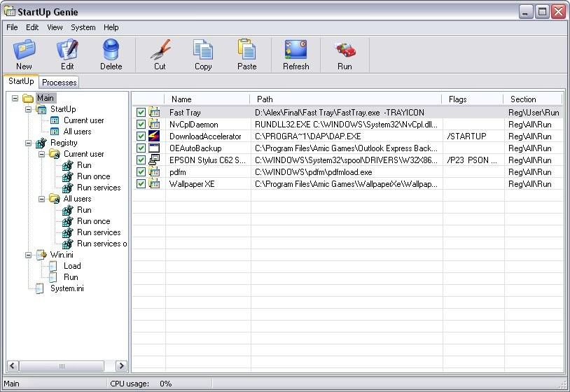This screenshot has width=570, height=392.
Task: Select the StartUp tab
Action: [x=21, y=81]
